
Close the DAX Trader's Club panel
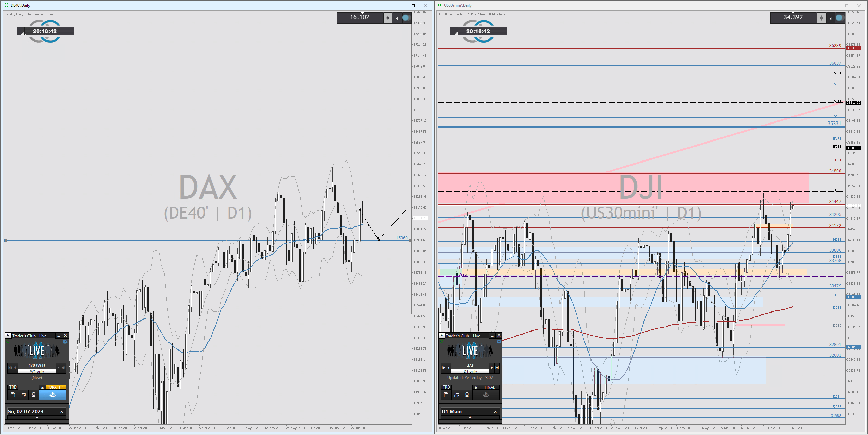[65, 335]
